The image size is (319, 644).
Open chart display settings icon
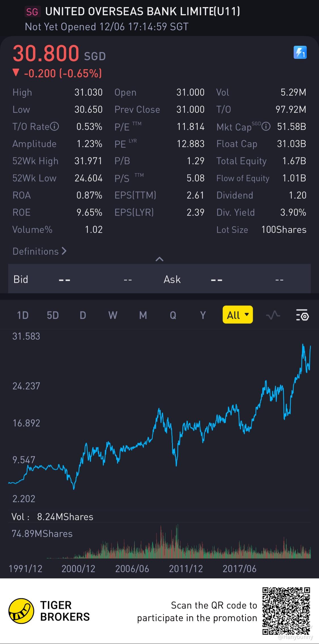[x=302, y=315]
